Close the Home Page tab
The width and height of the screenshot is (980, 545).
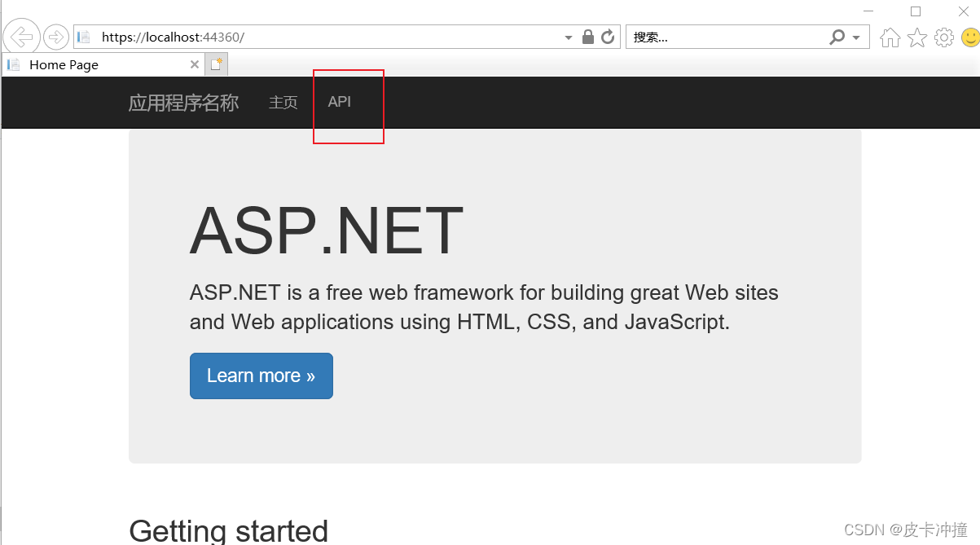tap(194, 64)
